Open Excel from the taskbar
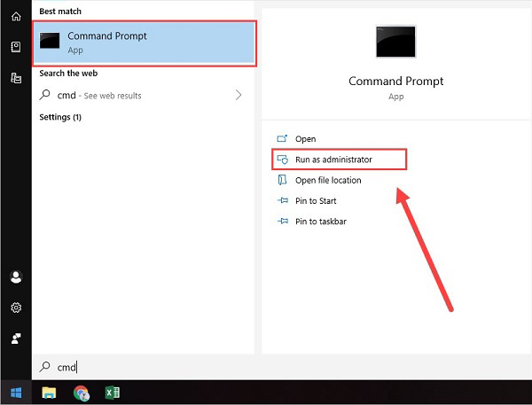532x405 pixels. click(113, 393)
